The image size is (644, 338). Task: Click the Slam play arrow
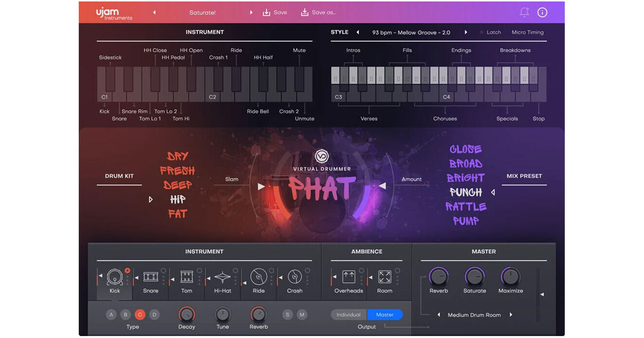click(x=261, y=186)
